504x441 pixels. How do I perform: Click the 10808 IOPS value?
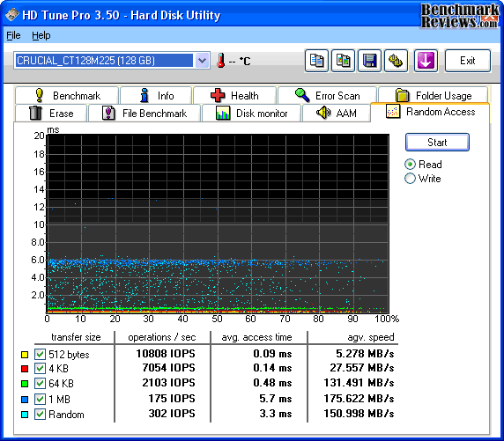(166, 354)
